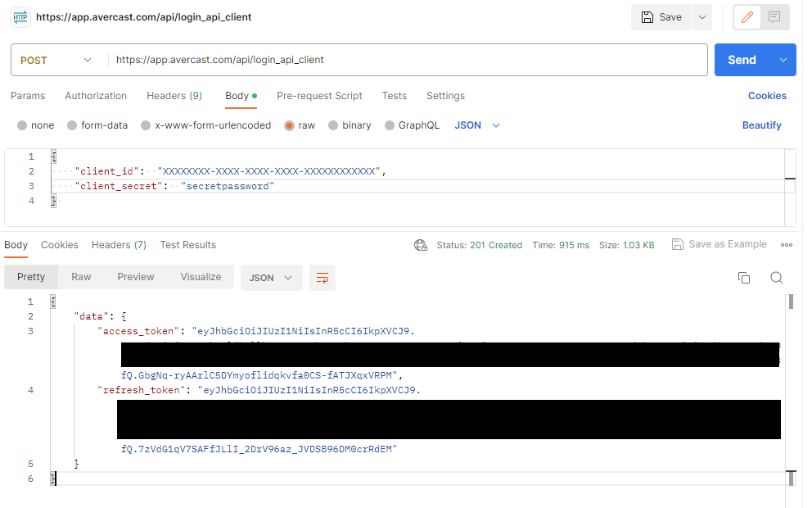Open the comments icon

pos(774,17)
